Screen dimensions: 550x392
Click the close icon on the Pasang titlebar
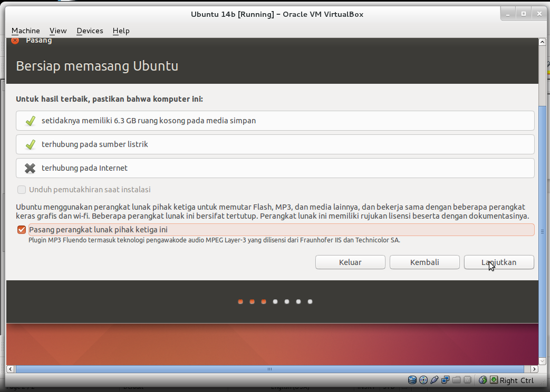15,40
